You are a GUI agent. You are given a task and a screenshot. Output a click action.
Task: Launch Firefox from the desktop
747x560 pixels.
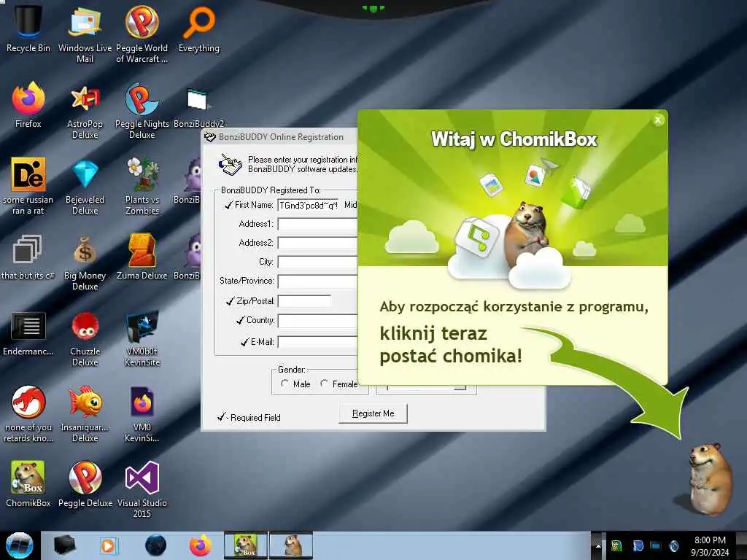click(x=28, y=105)
